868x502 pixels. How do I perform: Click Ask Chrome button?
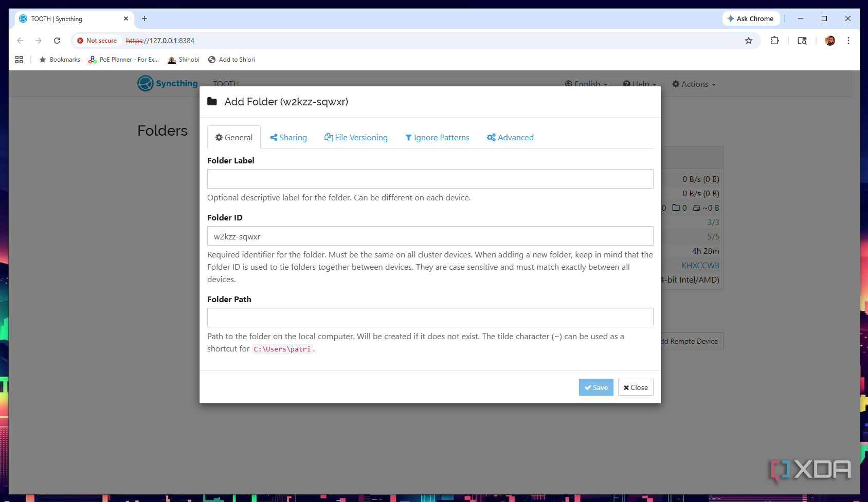coord(751,18)
